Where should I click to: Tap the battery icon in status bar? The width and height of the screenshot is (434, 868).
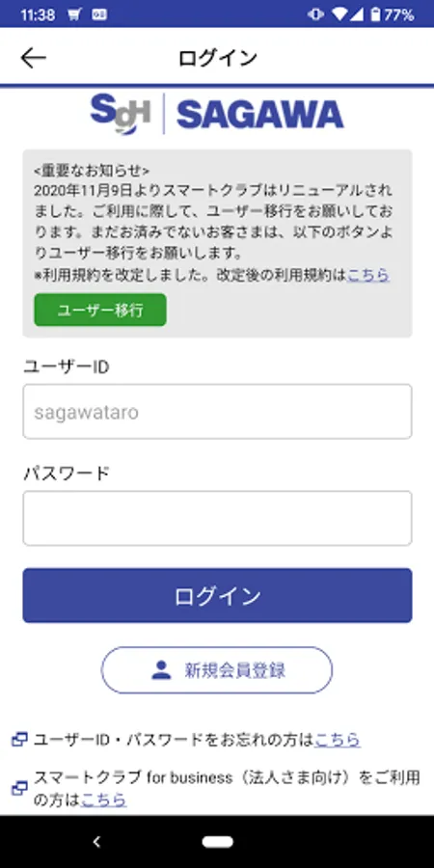click(x=375, y=14)
